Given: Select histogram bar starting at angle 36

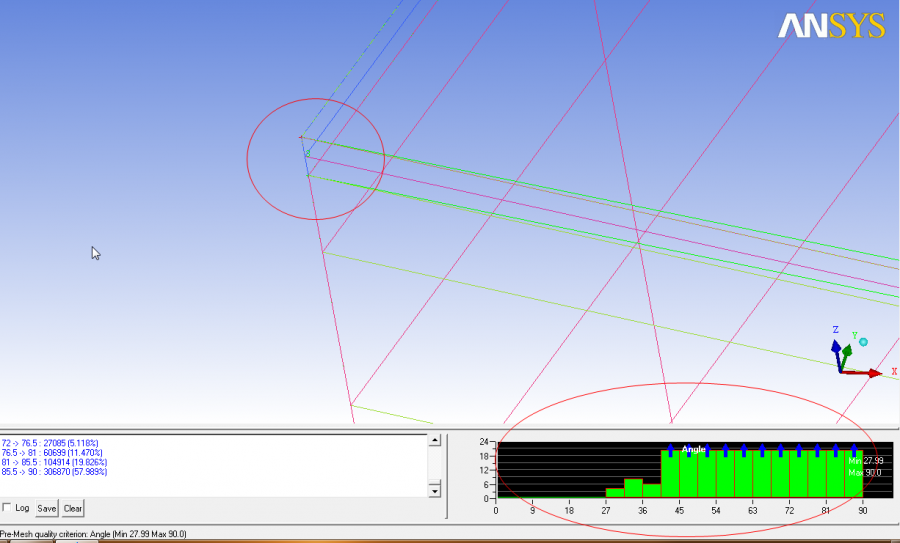Looking at the screenshot, I should click(x=651, y=491).
